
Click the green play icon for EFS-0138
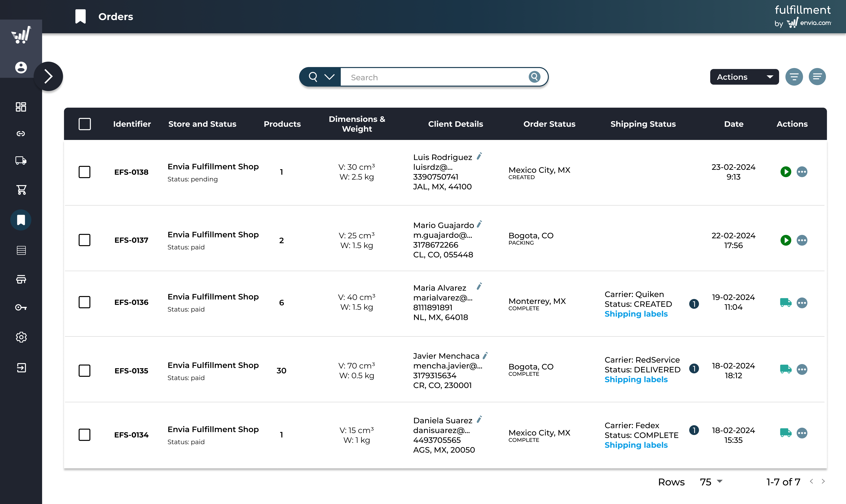tap(785, 172)
